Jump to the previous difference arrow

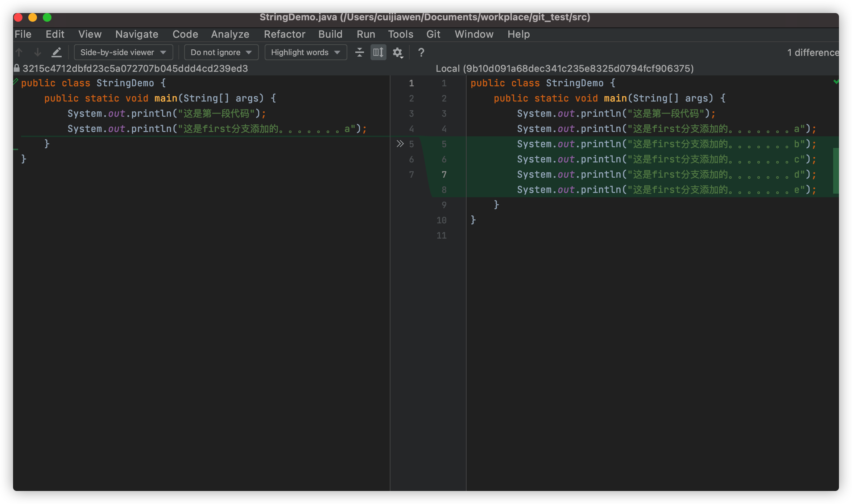[19, 52]
